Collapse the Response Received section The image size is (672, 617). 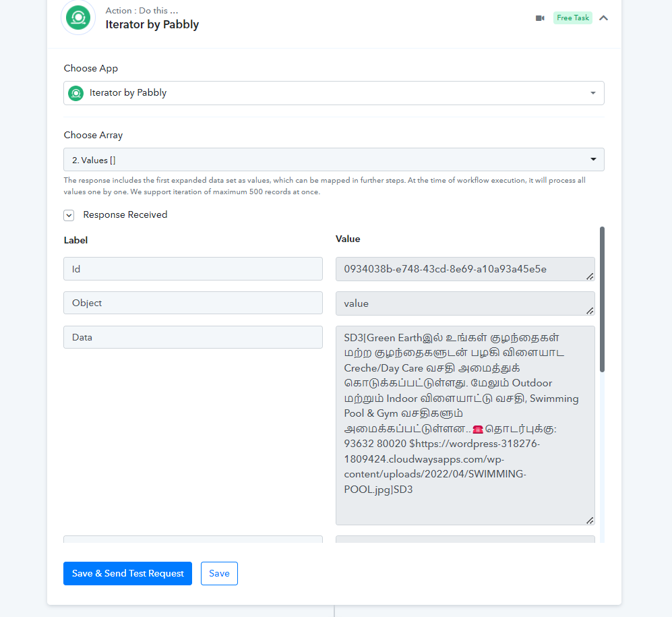click(69, 215)
